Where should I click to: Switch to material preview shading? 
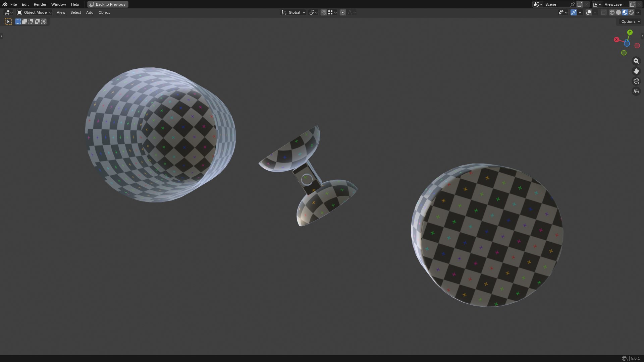pyautogui.click(x=625, y=12)
